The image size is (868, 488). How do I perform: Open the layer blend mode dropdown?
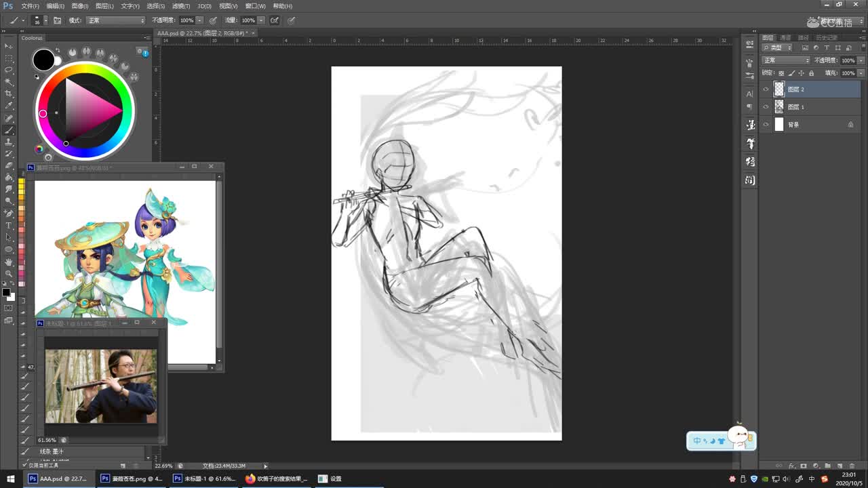[785, 60]
